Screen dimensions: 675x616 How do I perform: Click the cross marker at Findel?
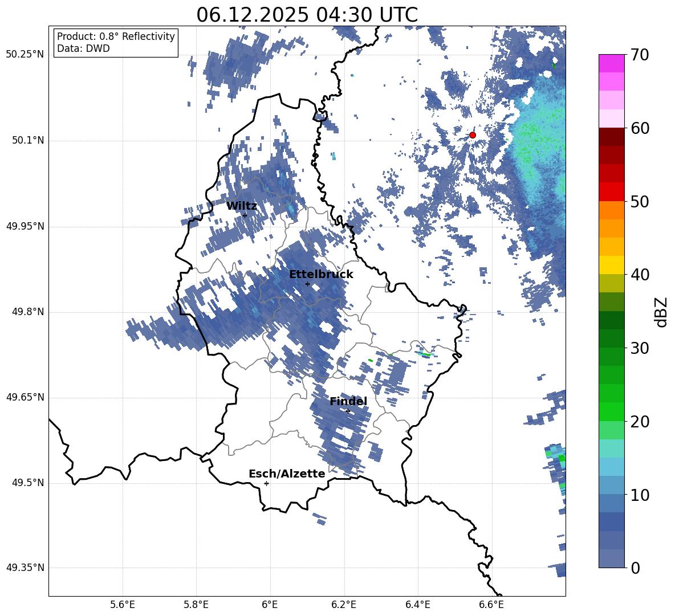tap(348, 411)
